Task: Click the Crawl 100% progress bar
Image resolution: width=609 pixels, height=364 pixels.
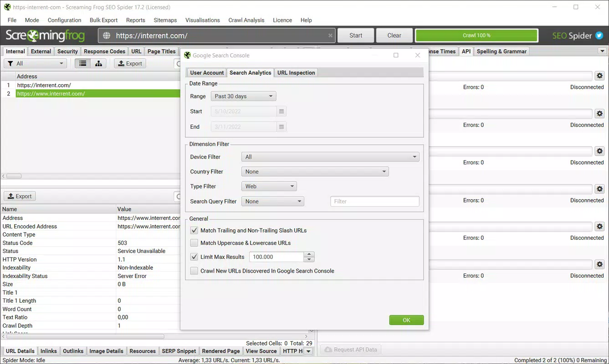Action: 476,35
